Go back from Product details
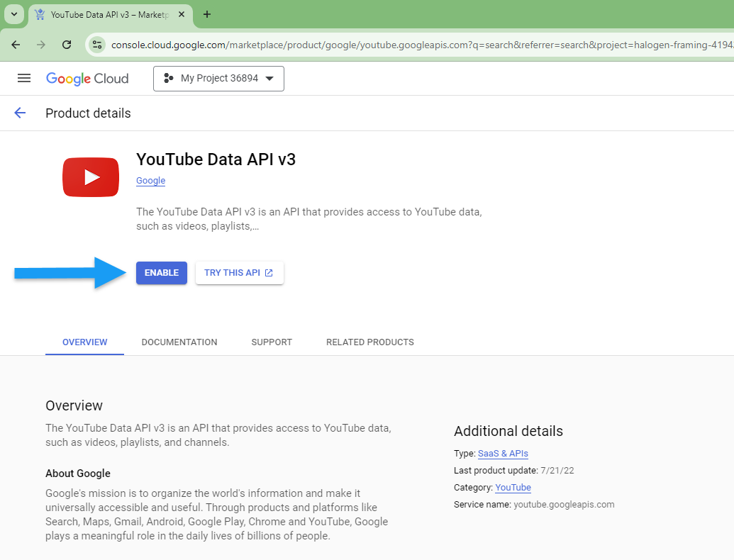The image size is (734, 560). point(20,113)
